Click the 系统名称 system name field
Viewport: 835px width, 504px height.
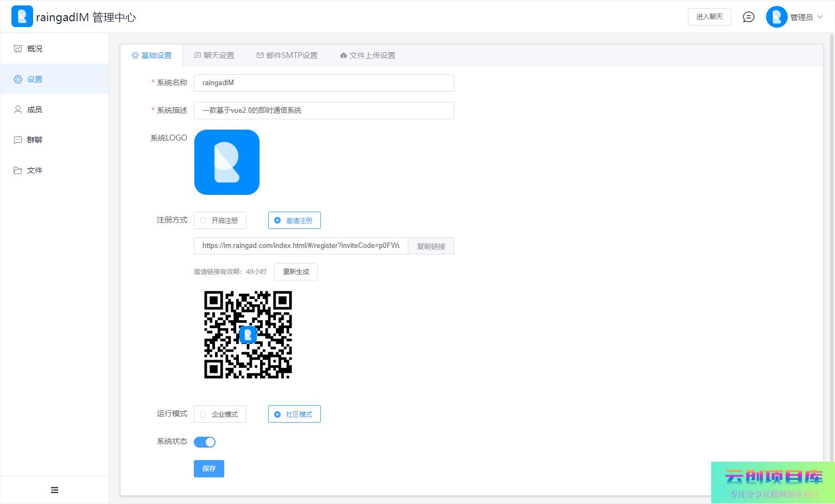click(324, 83)
